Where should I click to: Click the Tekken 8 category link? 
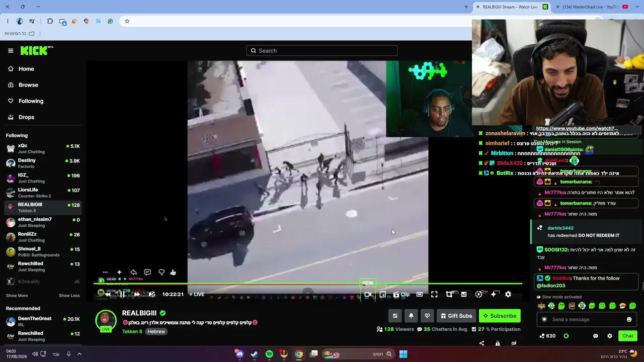tap(132, 332)
